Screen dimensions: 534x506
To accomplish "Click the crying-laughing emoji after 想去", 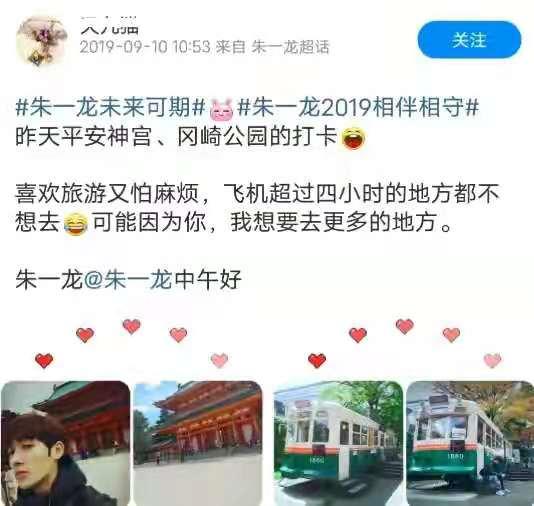I will click(x=76, y=223).
